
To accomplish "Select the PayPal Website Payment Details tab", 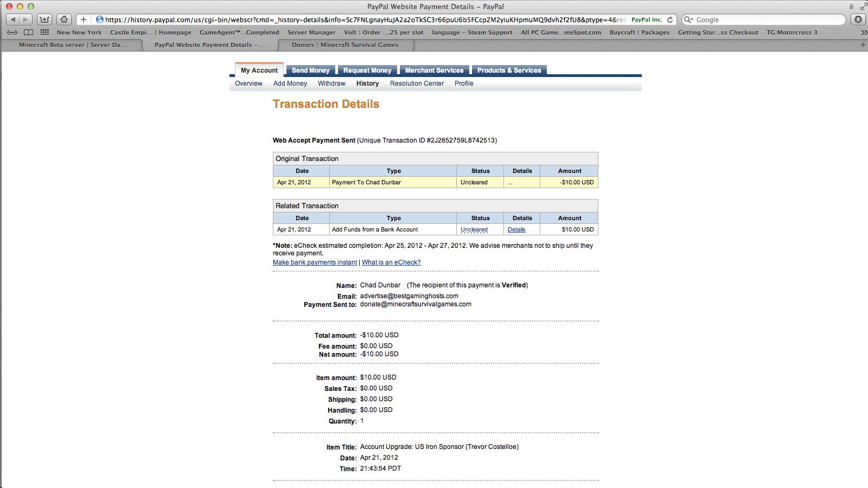I will (209, 45).
